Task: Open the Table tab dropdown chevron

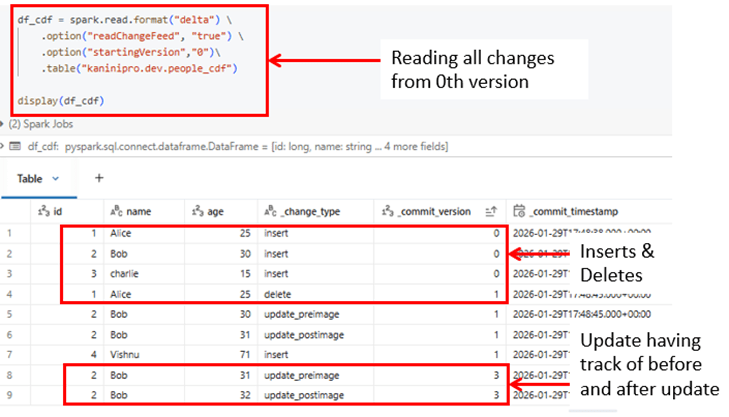Action: [x=56, y=177]
